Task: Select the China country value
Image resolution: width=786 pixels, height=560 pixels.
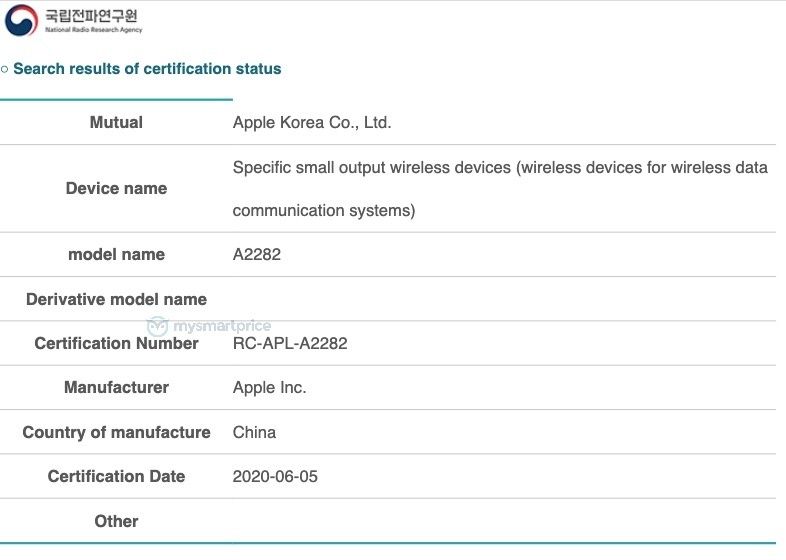Action: click(254, 432)
